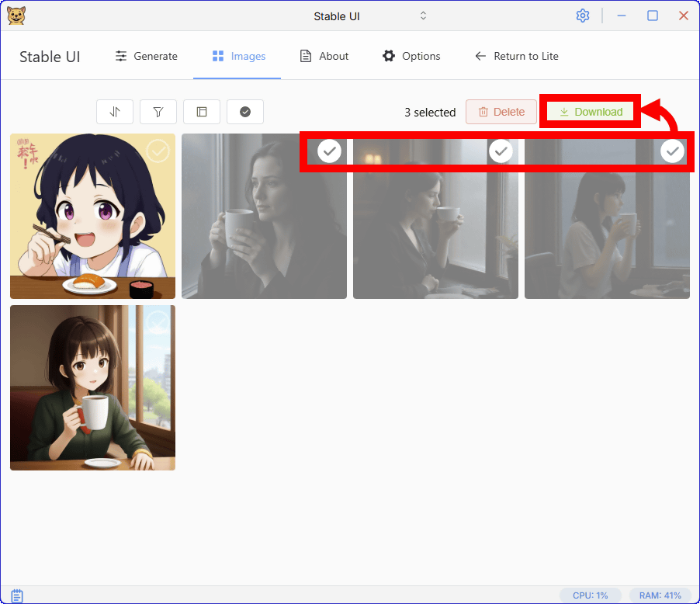Click the sort order icon button
Screen dimensions: 700x604
coord(115,112)
